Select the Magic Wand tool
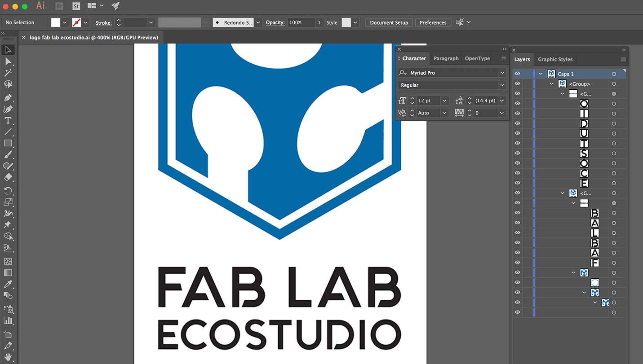This screenshot has width=643, height=364. [x=8, y=73]
